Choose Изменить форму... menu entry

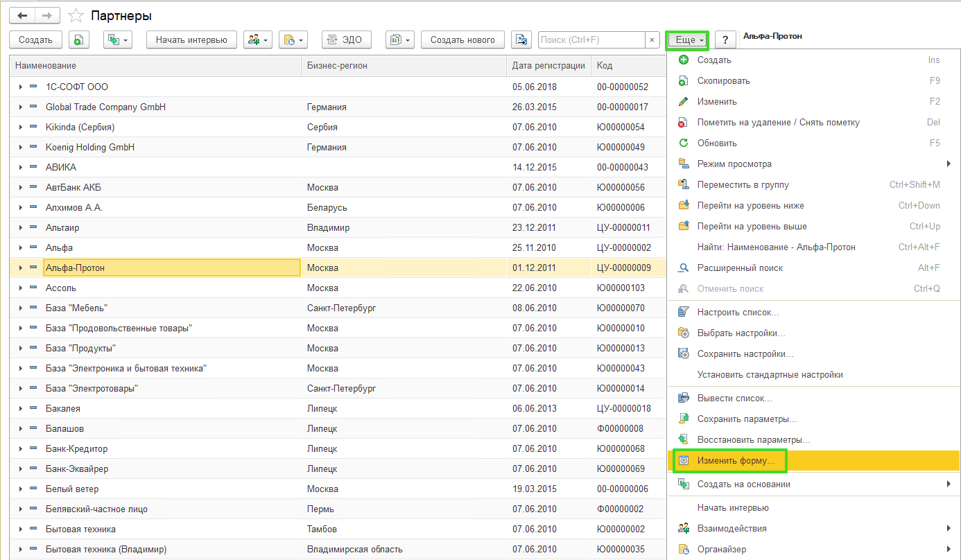click(x=813, y=461)
